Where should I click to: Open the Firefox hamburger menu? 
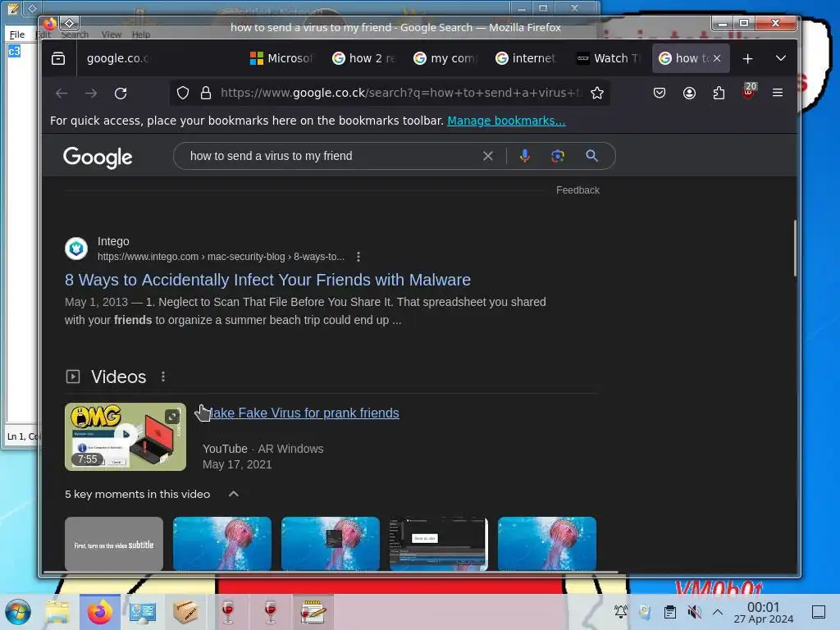(x=778, y=94)
